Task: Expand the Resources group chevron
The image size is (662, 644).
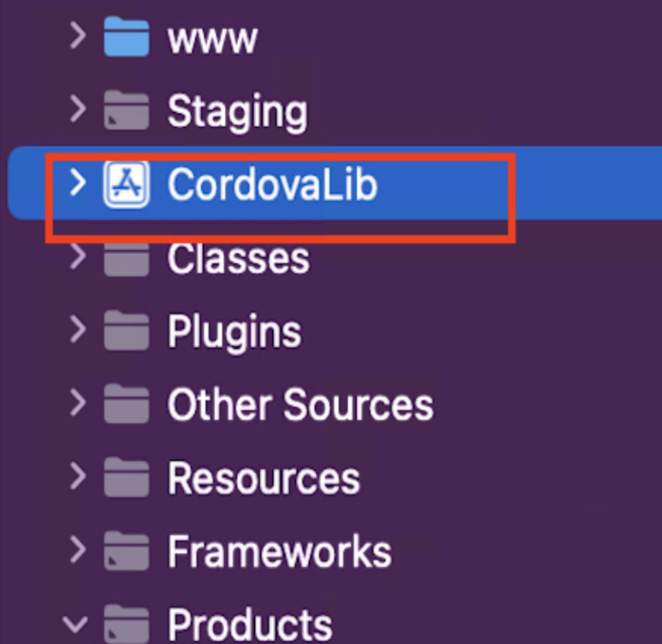Action: coord(78,475)
